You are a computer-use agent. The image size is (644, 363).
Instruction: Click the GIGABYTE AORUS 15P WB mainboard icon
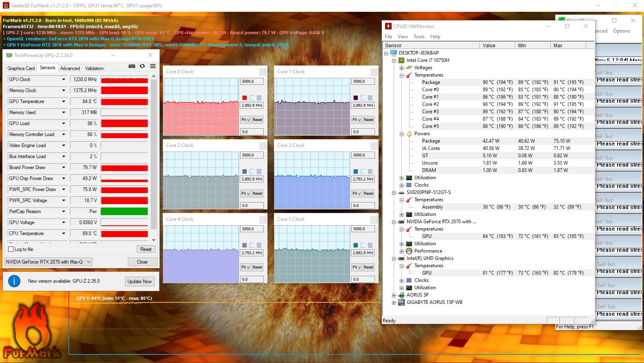click(x=401, y=302)
